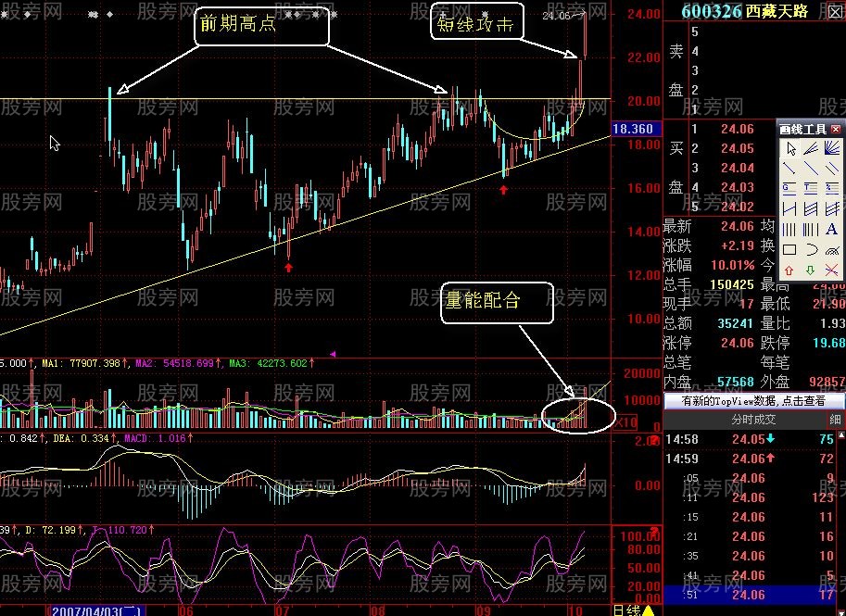Select the pointer tool in 画线工具 palette

pos(791,149)
